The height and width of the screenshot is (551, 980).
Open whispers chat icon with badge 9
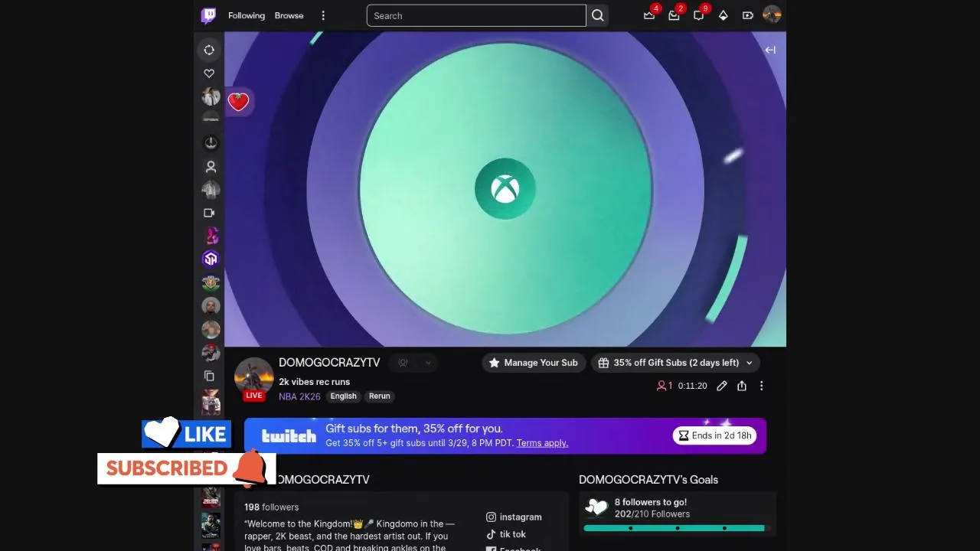pyautogui.click(x=699, y=15)
